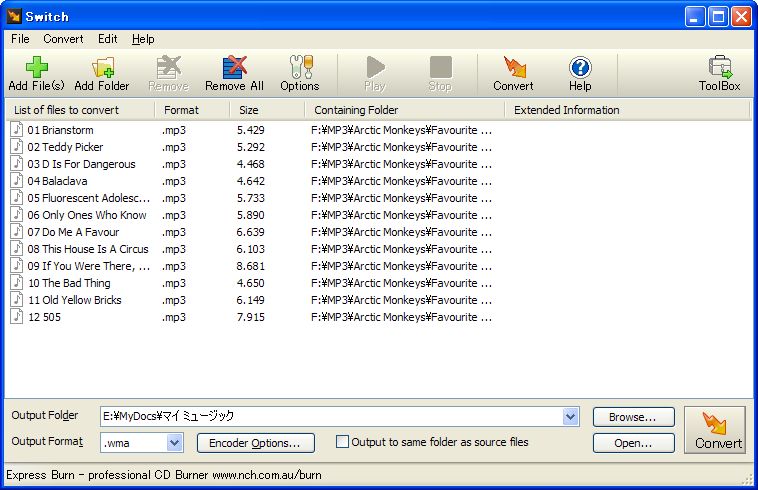Click the Open... button

(x=633, y=443)
